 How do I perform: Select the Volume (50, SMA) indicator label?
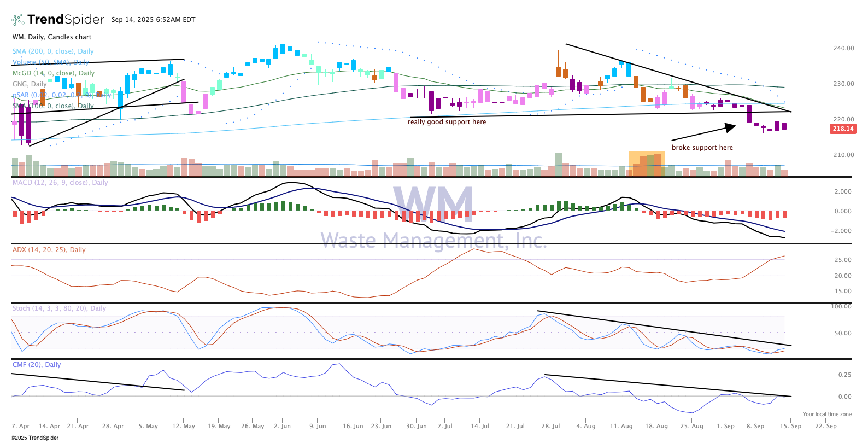pos(50,62)
